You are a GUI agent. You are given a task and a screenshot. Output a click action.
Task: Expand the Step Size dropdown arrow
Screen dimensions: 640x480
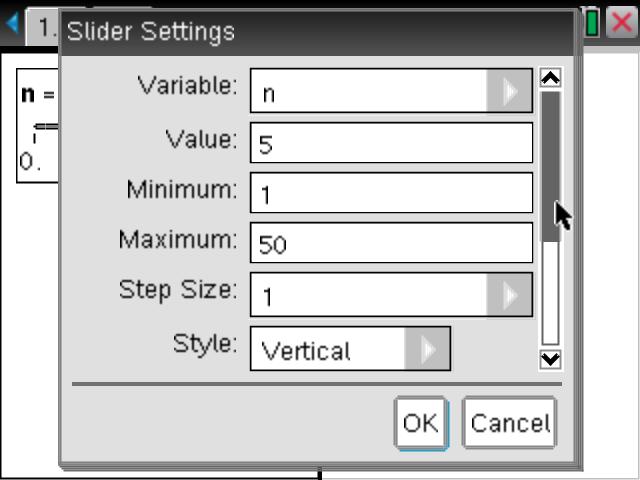coord(510,295)
